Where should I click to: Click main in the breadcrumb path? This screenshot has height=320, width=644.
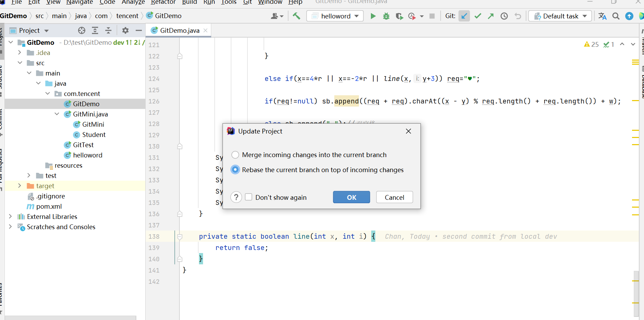59,16
